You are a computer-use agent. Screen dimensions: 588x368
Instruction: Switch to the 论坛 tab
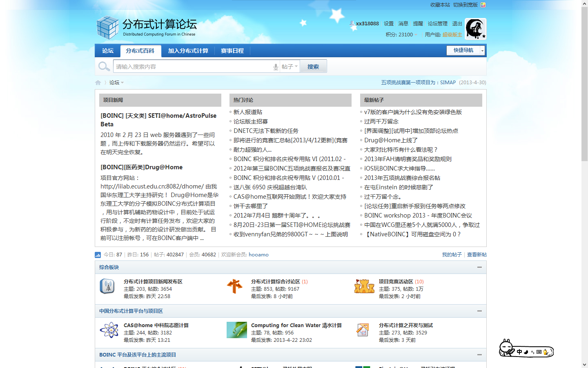(108, 51)
